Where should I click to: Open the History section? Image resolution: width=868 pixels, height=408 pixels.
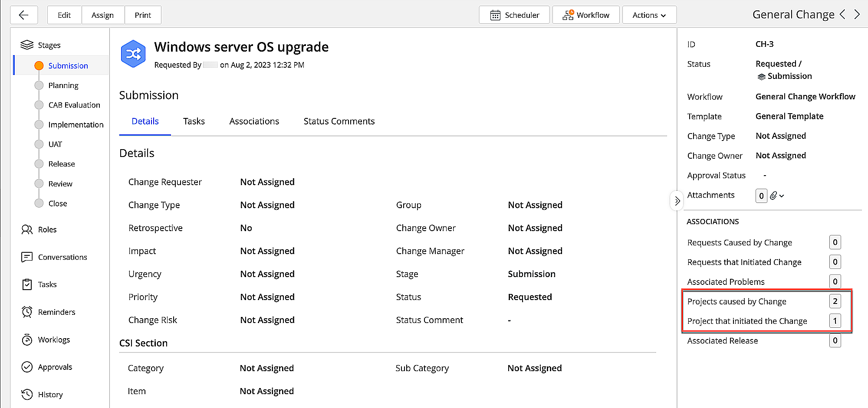[50, 395]
